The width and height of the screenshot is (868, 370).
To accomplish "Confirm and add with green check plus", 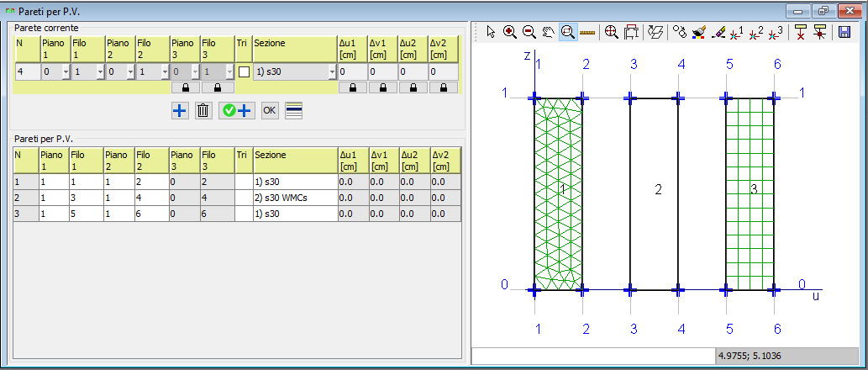I will tap(236, 111).
